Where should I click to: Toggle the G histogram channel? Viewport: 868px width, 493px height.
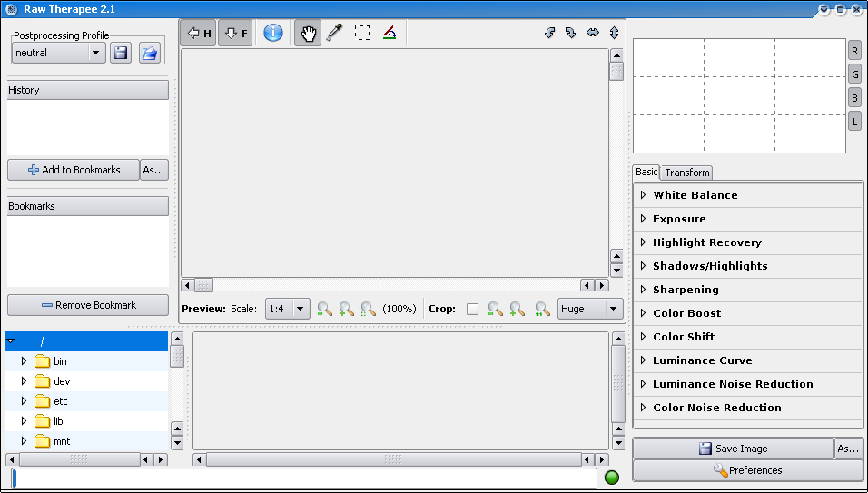coord(854,74)
